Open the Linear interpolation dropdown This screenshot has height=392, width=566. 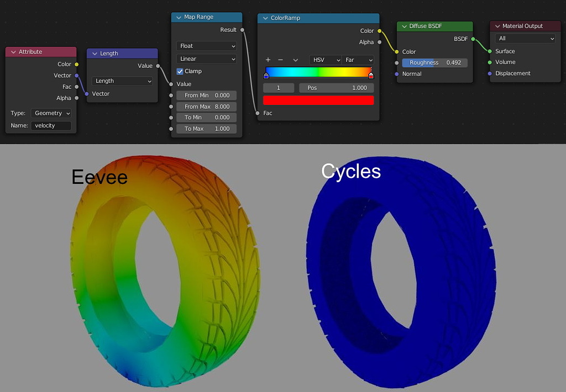pyautogui.click(x=207, y=59)
